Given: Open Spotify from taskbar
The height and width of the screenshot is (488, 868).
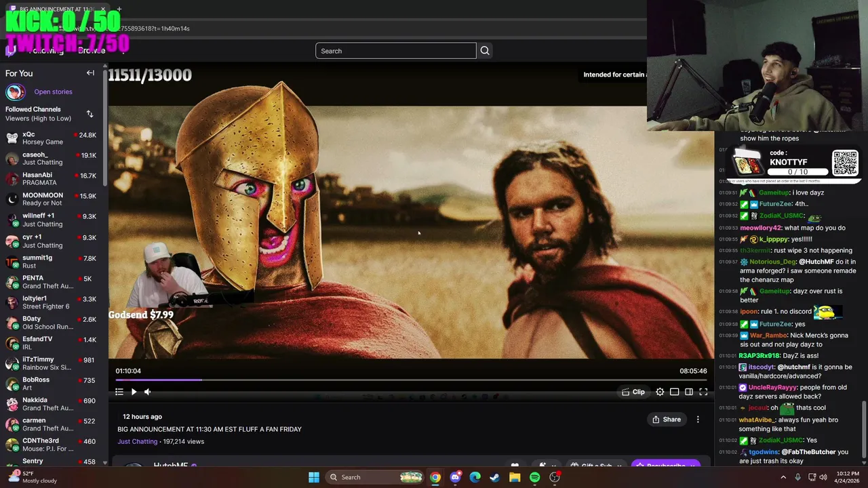Looking at the screenshot, I should click(535, 477).
